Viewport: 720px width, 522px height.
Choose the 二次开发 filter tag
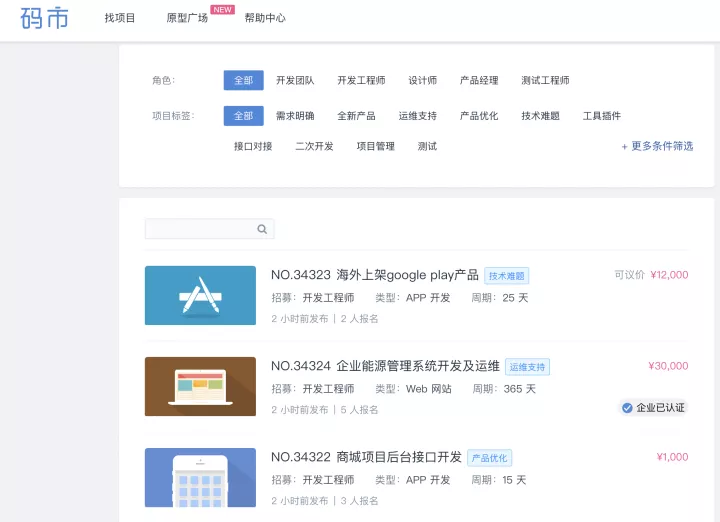315,146
